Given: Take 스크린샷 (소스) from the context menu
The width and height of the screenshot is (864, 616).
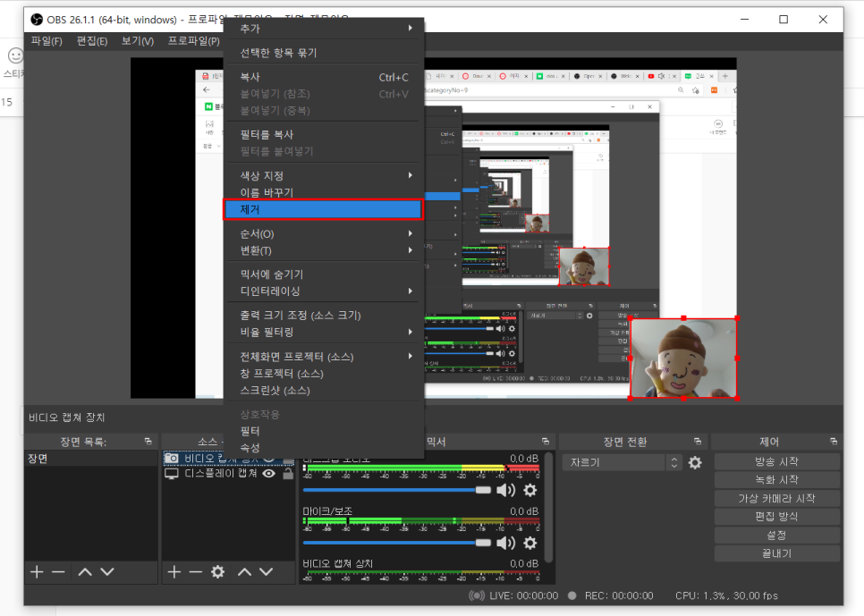Looking at the screenshot, I should 324,391.
